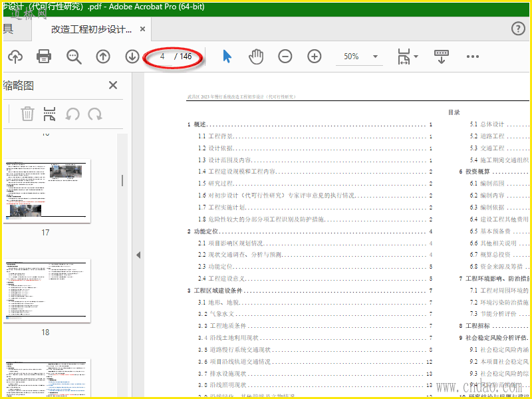This screenshot has height=399, width=532.
Task: Click the 目录 title text
Action: tap(454, 112)
